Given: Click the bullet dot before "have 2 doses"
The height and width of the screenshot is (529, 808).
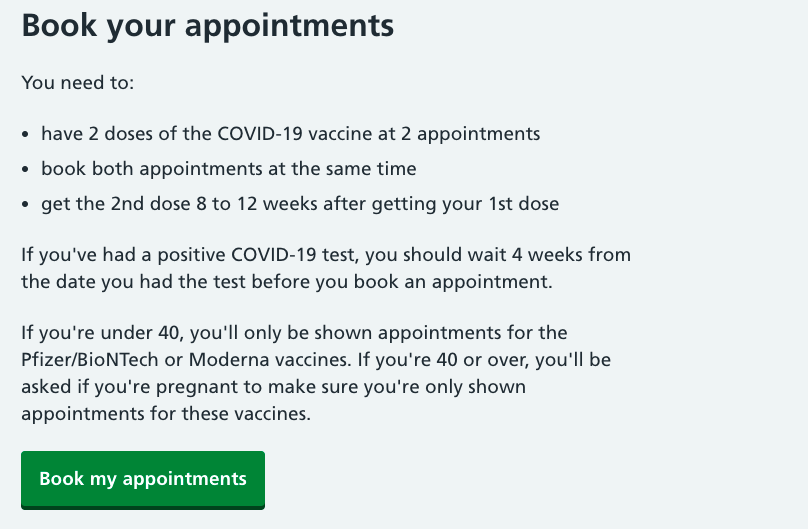Looking at the screenshot, I should tap(26, 134).
